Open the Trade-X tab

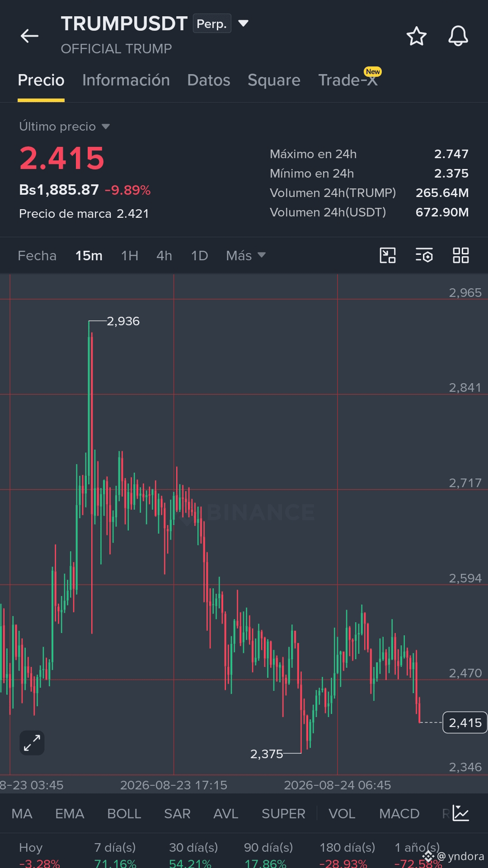point(348,80)
